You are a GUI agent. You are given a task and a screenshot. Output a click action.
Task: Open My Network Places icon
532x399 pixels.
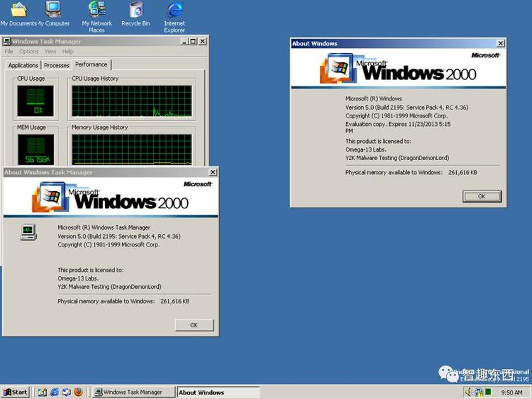tap(97, 10)
